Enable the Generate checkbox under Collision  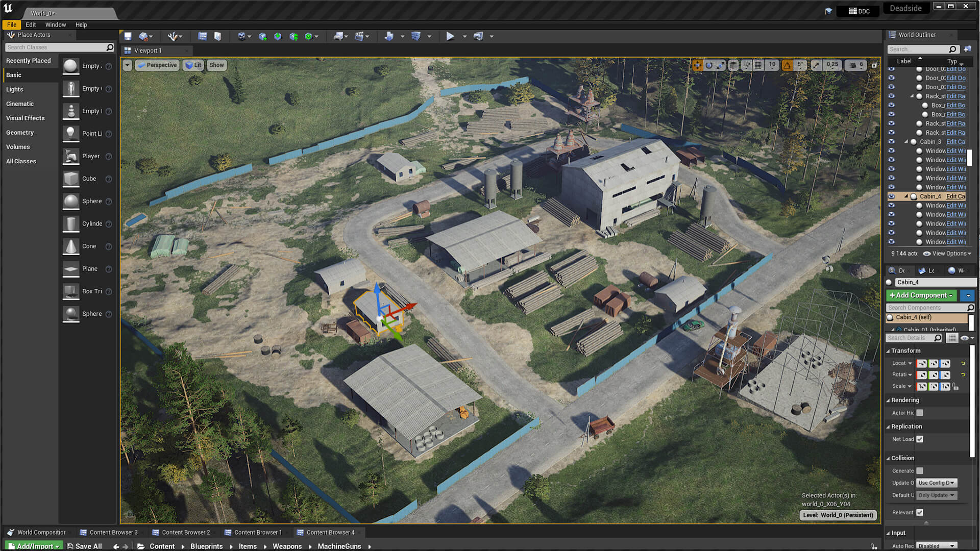click(x=920, y=471)
